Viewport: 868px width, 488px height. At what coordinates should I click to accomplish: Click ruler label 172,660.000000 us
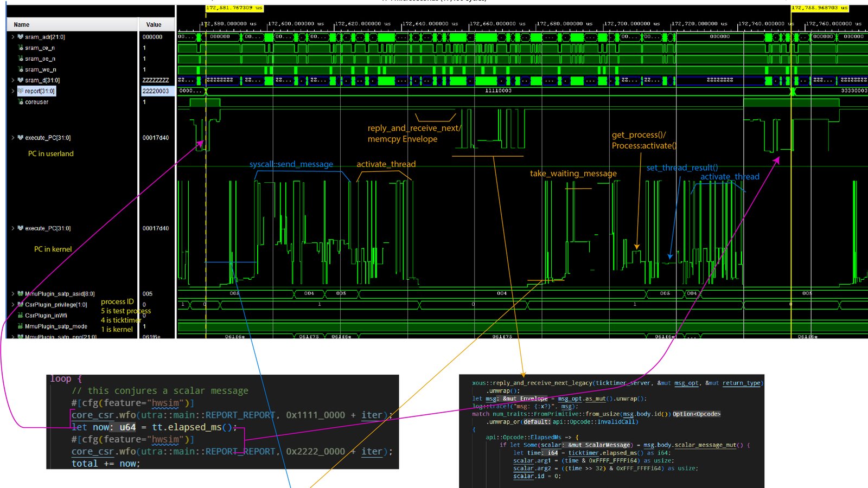497,24
